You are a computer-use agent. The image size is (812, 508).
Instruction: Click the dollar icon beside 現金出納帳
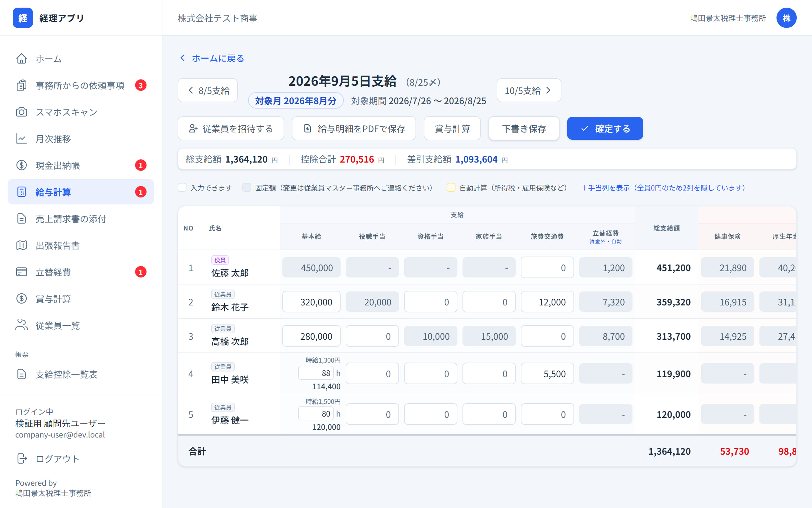(x=22, y=165)
